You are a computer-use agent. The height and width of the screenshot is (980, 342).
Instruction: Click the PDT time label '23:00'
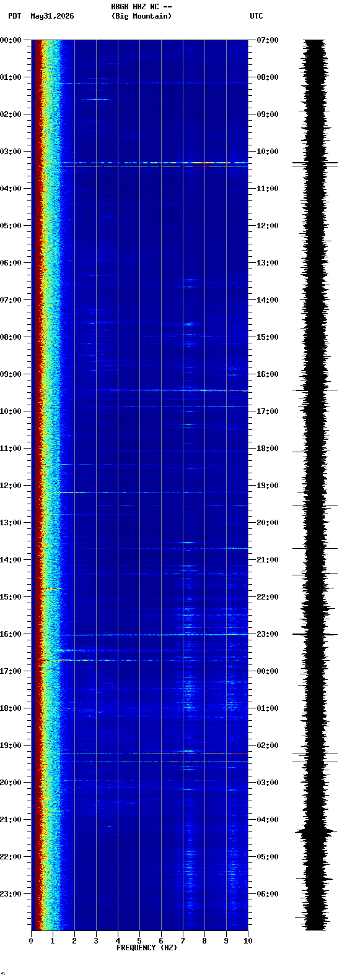[11, 894]
